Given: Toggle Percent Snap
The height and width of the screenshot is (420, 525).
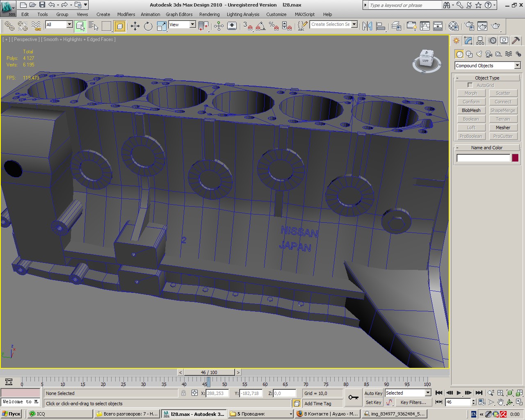Looking at the screenshot, I should 274,26.
